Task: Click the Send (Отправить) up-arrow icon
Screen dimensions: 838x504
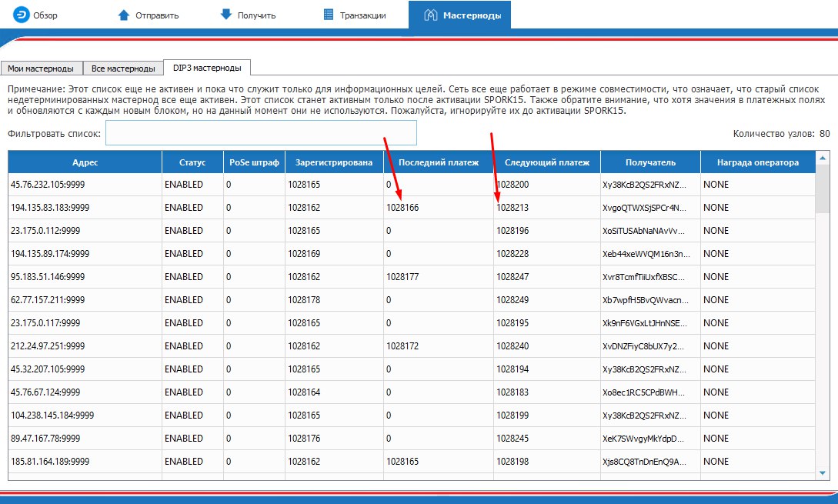Action: pyautogui.click(x=123, y=15)
